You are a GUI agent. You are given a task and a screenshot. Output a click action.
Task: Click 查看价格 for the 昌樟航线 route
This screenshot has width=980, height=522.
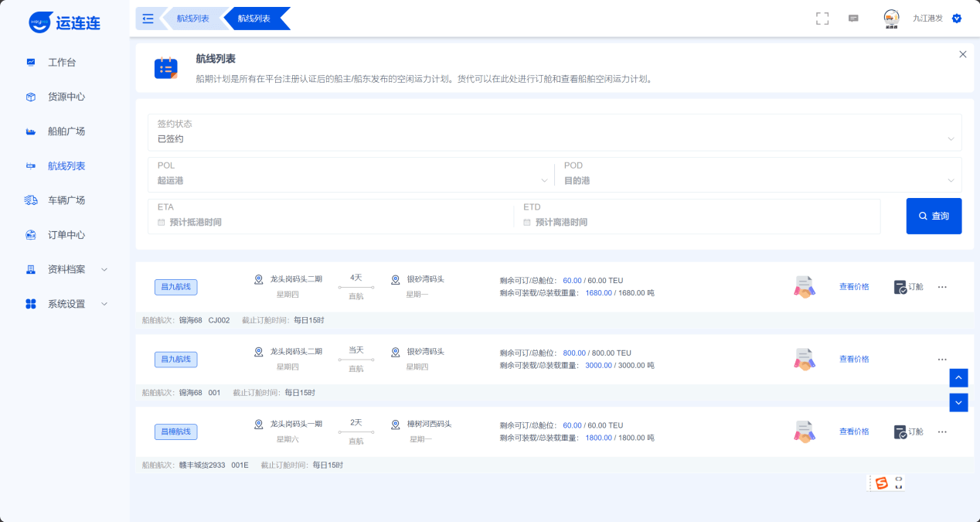[x=854, y=432]
